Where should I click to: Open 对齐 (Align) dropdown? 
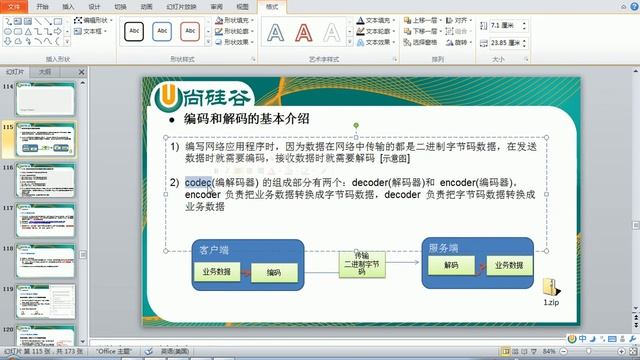click(x=459, y=20)
